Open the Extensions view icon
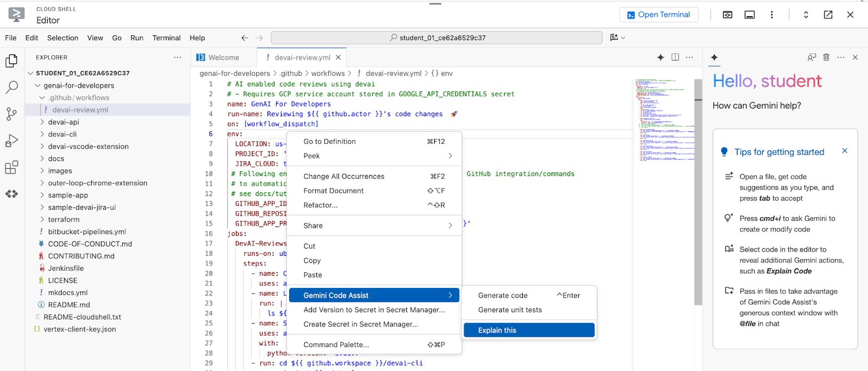Image resolution: width=868 pixels, height=371 pixels. click(11, 167)
